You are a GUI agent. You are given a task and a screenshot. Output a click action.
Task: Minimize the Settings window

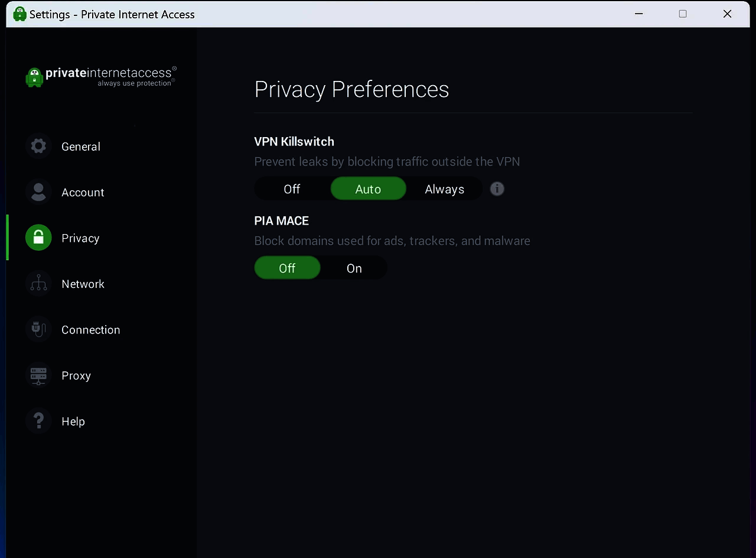point(639,14)
